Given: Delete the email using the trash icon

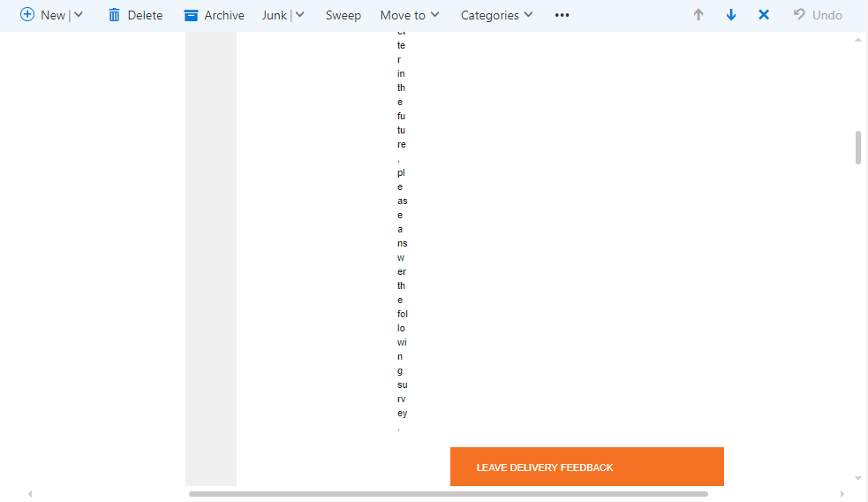Looking at the screenshot, I should (x=114, y=15).
